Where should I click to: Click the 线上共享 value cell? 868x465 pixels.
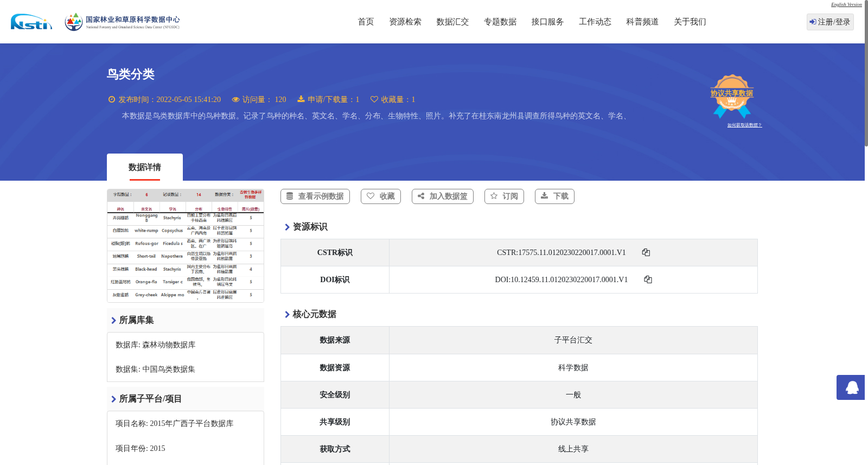573,449
